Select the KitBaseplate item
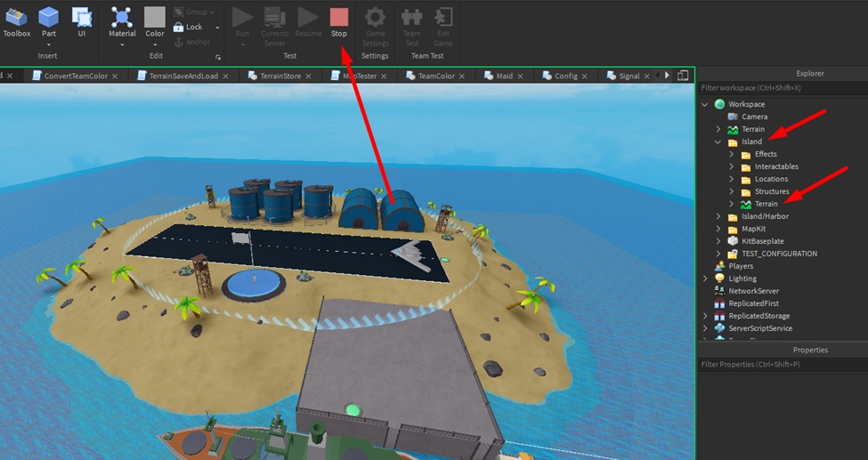The height and width of the screenshot is (460, 868). coord(763,241)
